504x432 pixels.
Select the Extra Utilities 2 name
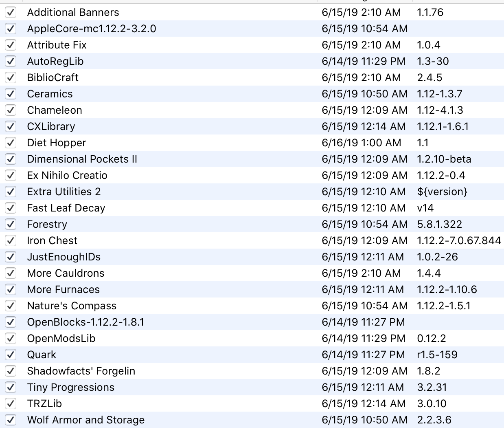pyautogui.click(x=64, y=192)
